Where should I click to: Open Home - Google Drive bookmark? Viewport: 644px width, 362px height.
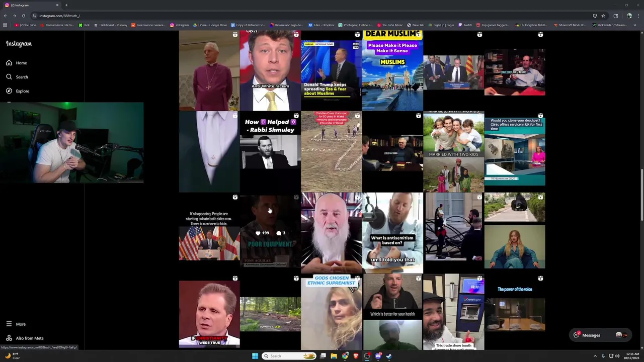coord(210,25)
